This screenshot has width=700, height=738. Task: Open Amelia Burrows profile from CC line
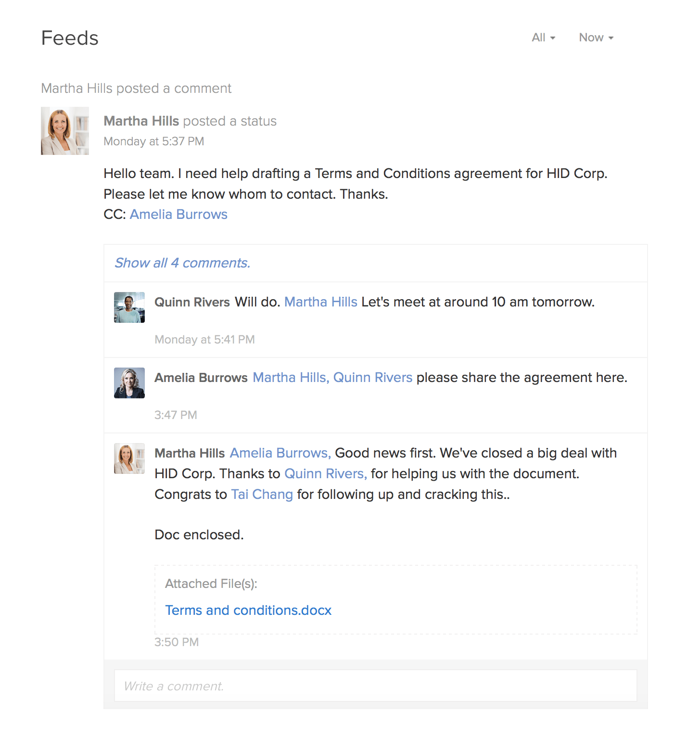[178, 214]
